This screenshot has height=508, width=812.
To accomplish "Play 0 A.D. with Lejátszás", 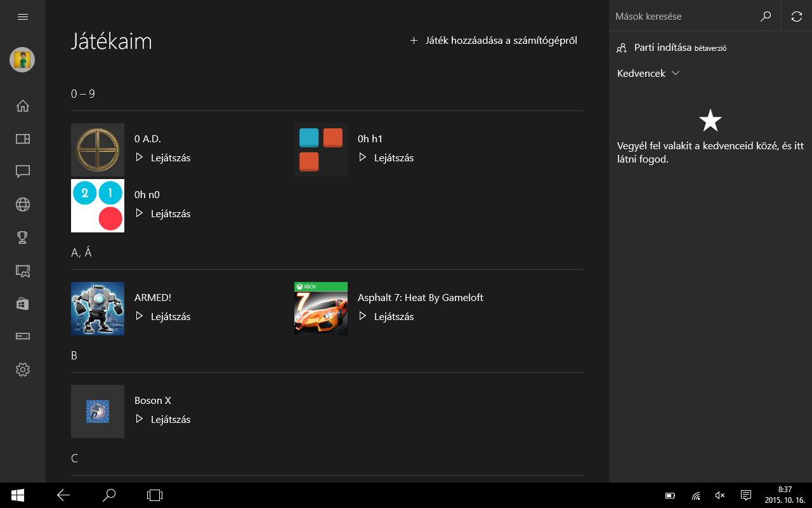I will coord(163,157).
